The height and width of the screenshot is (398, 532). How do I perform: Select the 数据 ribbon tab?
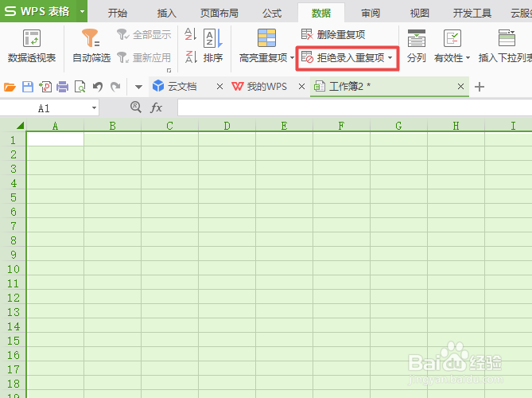tap(321, 13)
